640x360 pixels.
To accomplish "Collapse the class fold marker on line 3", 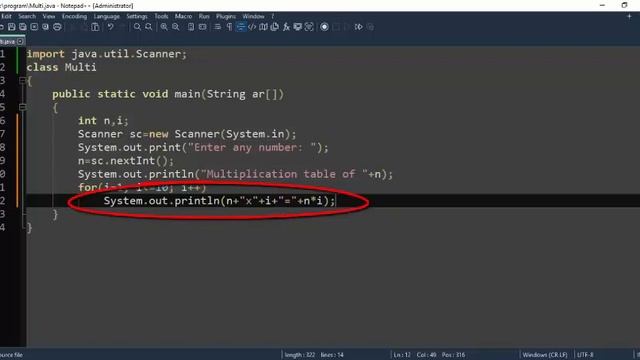I will [22, 80].
